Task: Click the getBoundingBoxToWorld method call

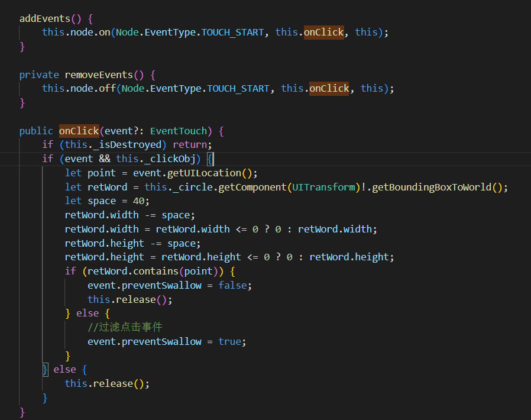Action: (432, 187)
